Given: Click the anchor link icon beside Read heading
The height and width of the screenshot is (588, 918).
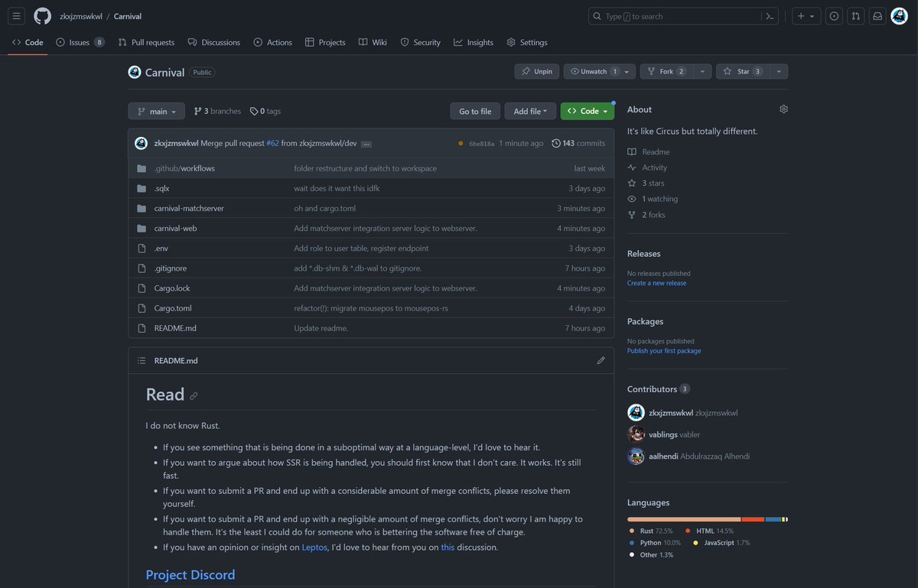Looking at the screenshot, I should point(194,396).
